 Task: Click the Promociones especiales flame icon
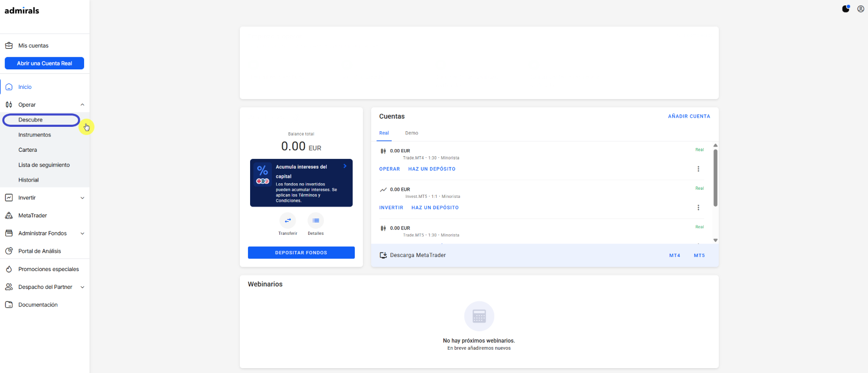pyautogui.click(x=9, y=269)
